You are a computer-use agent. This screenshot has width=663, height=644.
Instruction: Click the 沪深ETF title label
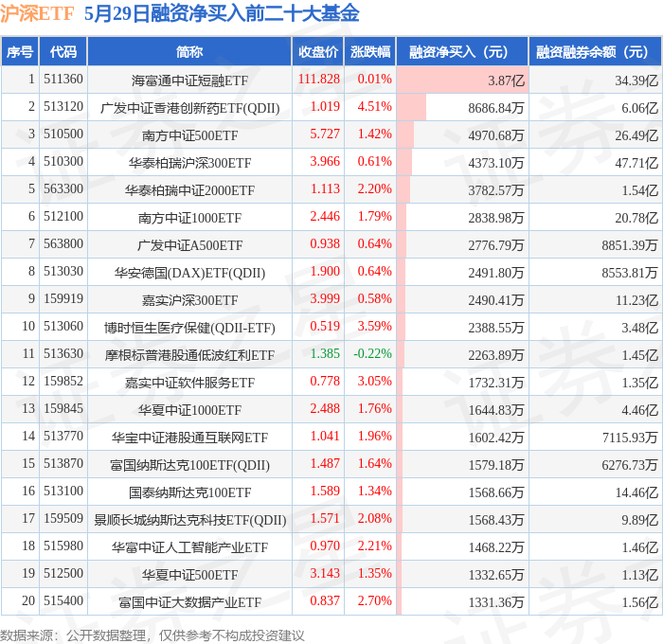click(x=37, y=14)
